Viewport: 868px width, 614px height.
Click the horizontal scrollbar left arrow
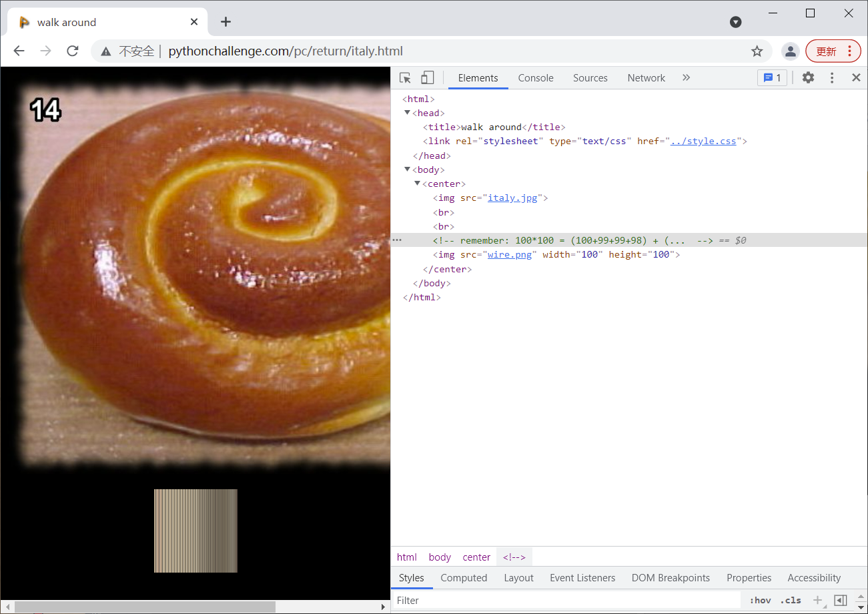(x=7, y=607)
